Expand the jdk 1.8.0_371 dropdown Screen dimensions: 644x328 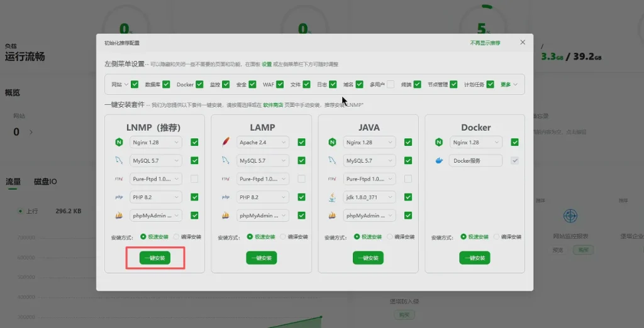pos(370,197)
